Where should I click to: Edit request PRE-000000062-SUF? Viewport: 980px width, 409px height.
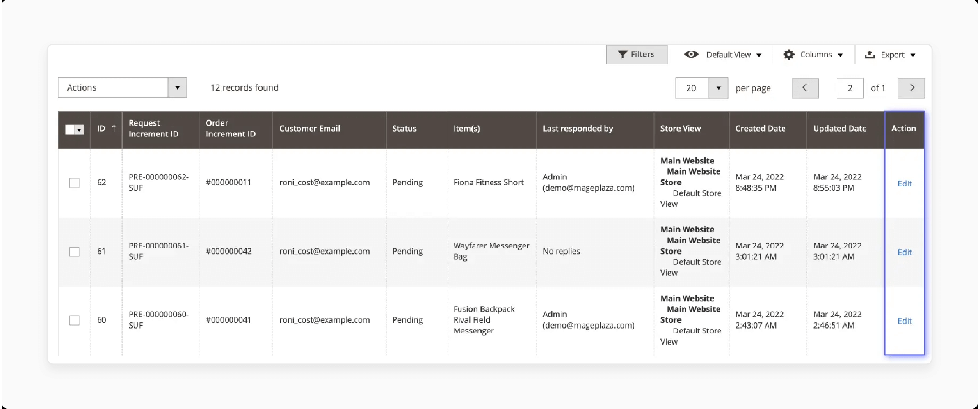click(905, 184)
